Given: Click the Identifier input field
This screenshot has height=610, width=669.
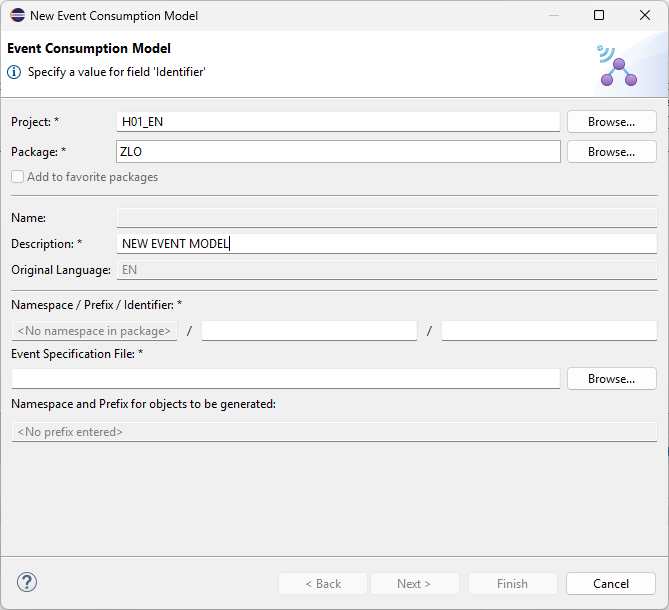Looking at the screenshot, I should click(549, 331).
